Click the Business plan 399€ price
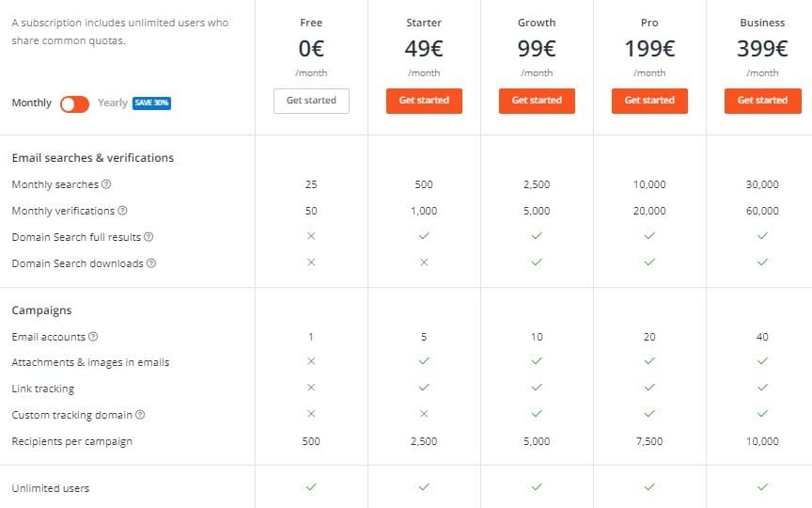 pyautogui.click(x=762, y=49)
